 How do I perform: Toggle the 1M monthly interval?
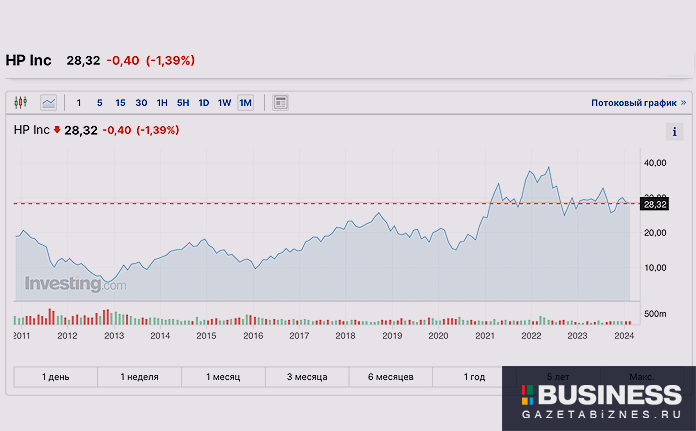[x=245, y=102]
